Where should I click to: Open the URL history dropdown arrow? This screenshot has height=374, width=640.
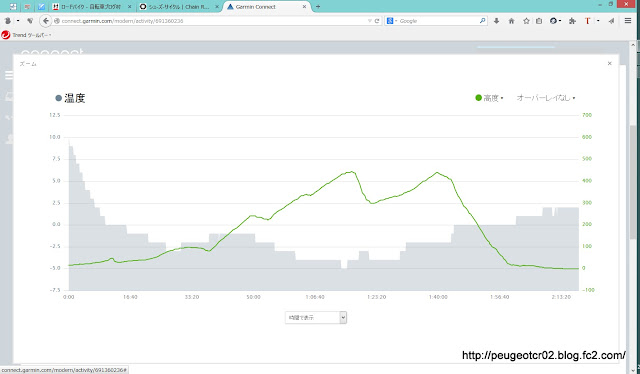click(x=369, y=21)
